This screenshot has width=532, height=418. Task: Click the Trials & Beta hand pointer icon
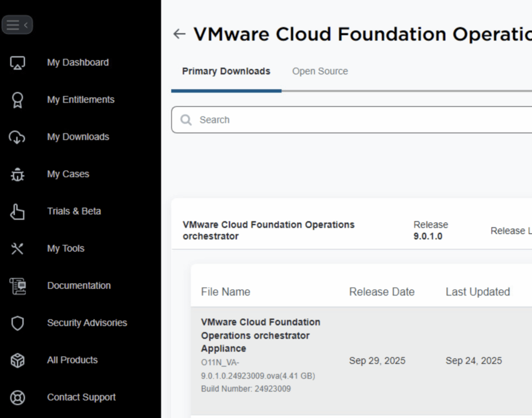[x=18, y=212]
